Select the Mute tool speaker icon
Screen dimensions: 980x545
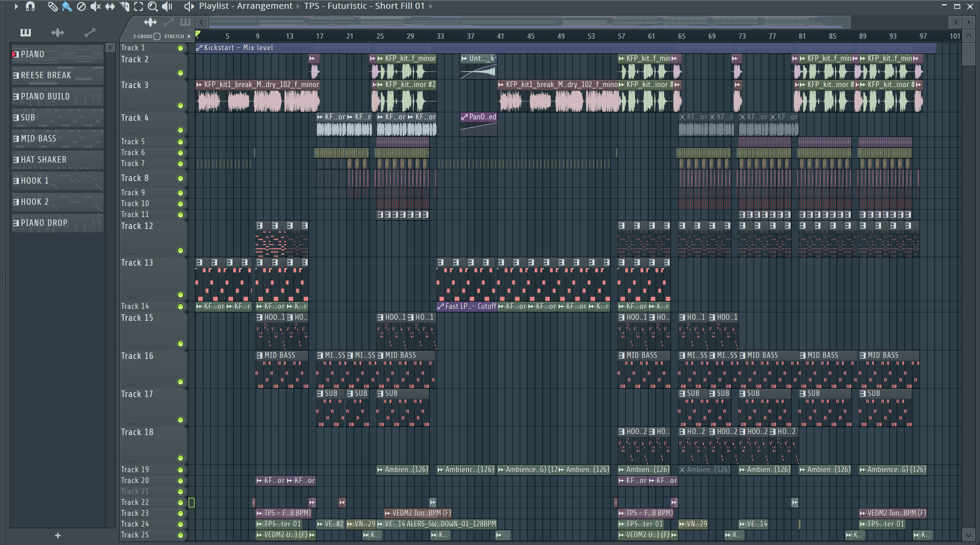95,6
